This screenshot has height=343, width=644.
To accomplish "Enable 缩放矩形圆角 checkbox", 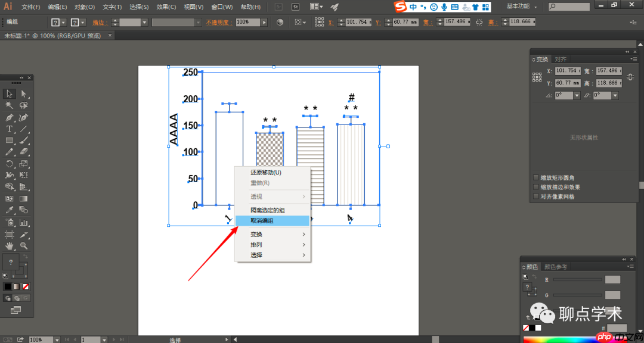I will 535,177.
